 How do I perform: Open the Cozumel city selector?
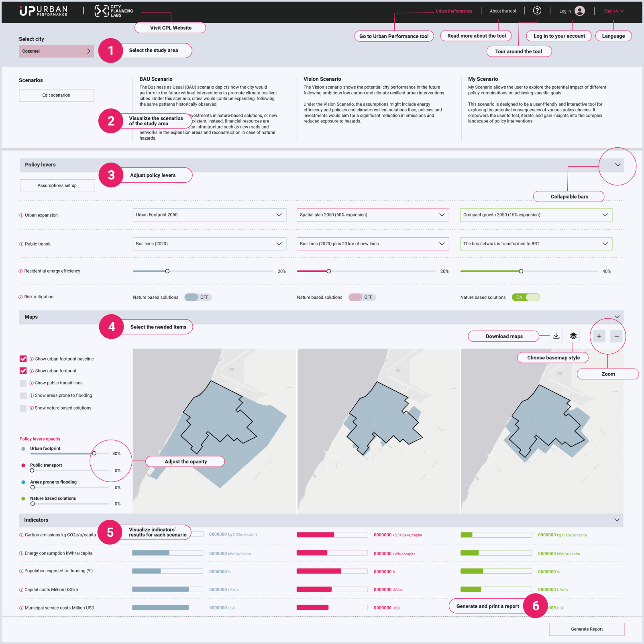(56, 51)
